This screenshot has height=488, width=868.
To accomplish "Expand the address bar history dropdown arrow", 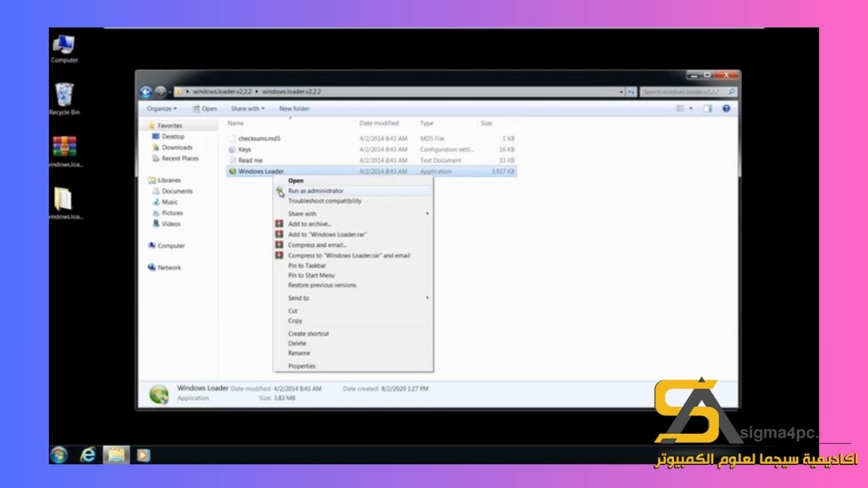I will (620, 91).
